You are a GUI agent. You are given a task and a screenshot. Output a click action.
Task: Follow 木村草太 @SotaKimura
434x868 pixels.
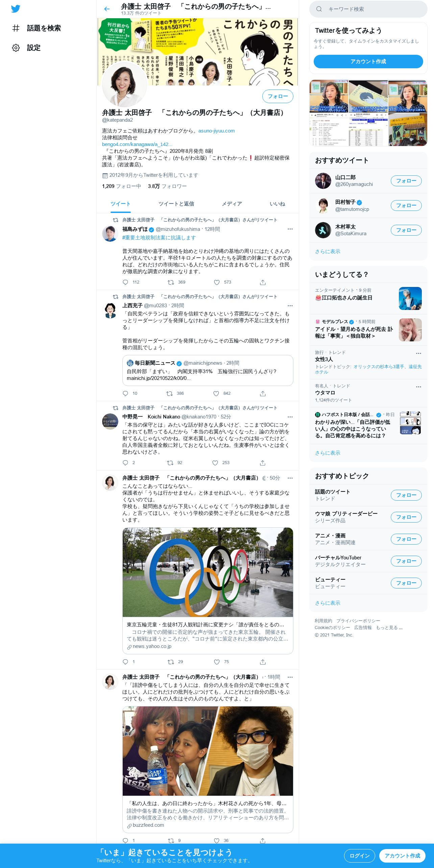tap(406, 230)
